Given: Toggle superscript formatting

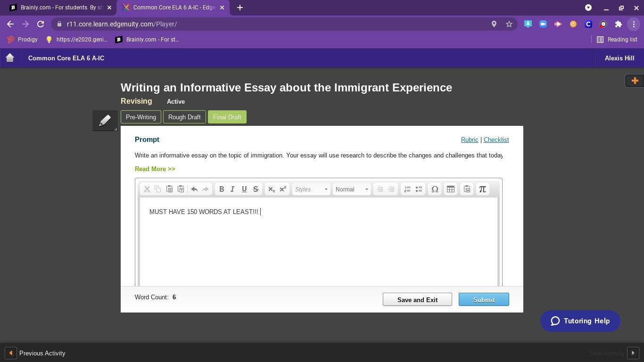Looking at the screenshot, I should 283,189.
